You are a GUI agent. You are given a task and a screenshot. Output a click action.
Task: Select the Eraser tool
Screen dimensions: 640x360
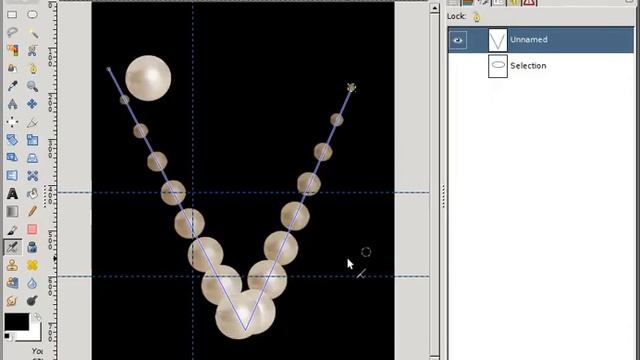[x=32, y=229]
